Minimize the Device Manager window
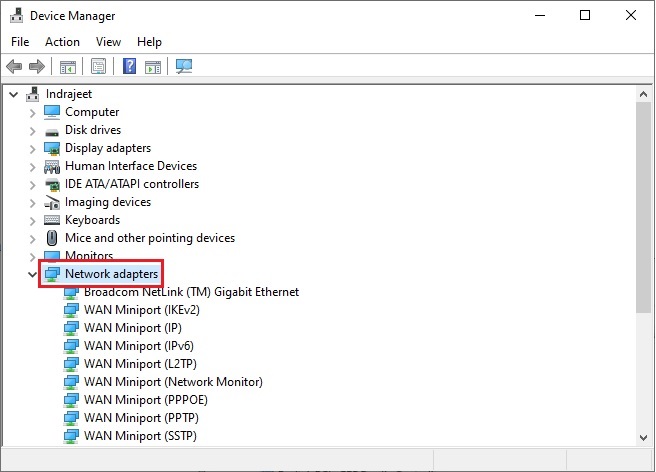Screen dimensions: 656x472 point(540,15)
